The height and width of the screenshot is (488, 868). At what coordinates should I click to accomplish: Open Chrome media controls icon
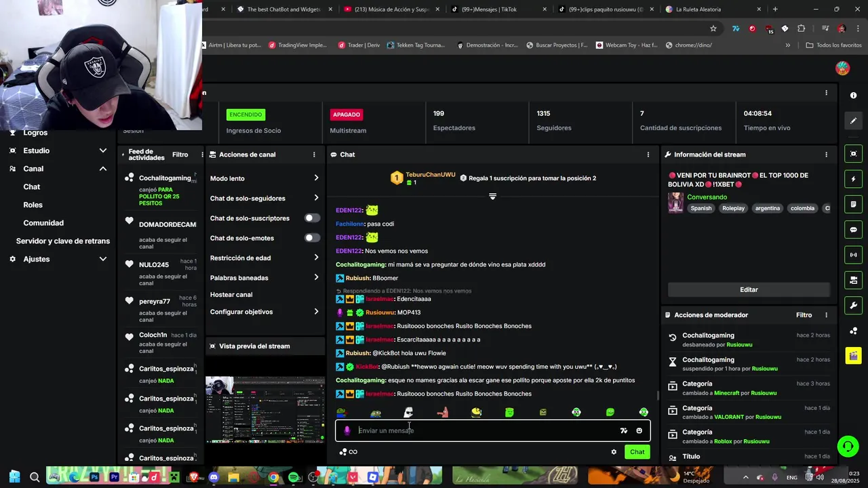[825, 28]
